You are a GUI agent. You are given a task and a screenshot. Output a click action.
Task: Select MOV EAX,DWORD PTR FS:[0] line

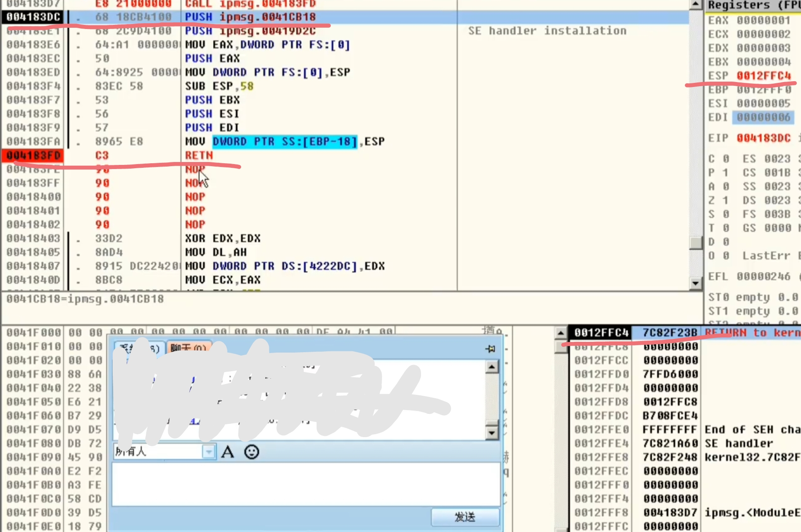(x=268, y=45)
